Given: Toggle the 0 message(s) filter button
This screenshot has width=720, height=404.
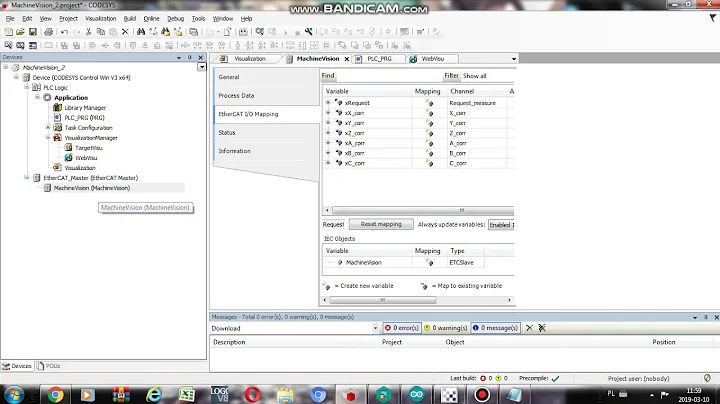Looking at the screenshot, I should [x=495, y=328].
